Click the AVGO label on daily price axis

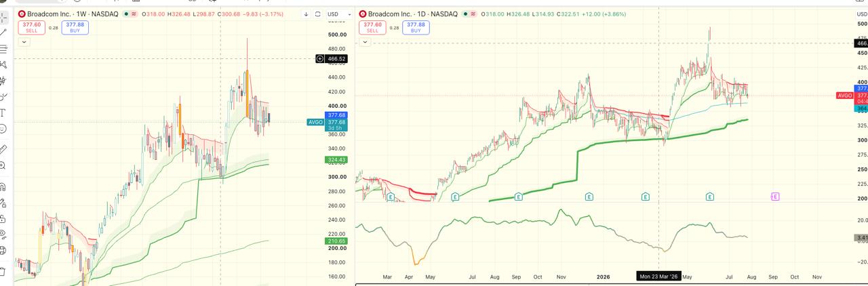pos(845,96)
